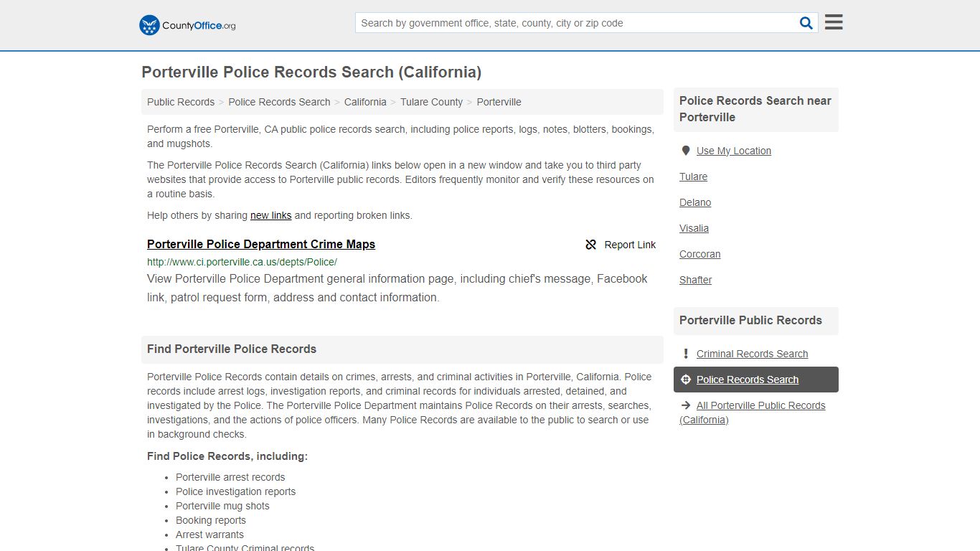Open the CountyOffice.org logo home link

187,25
